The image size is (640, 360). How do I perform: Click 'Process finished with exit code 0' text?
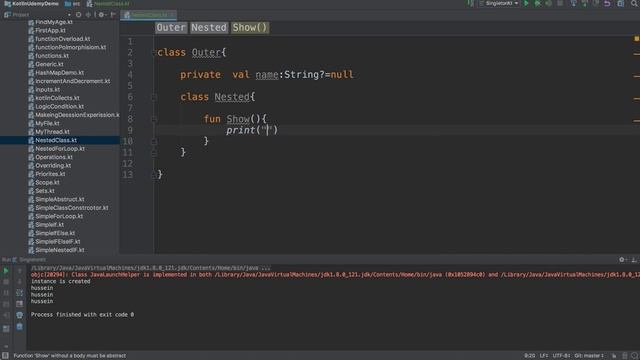[x=82, y=315]
